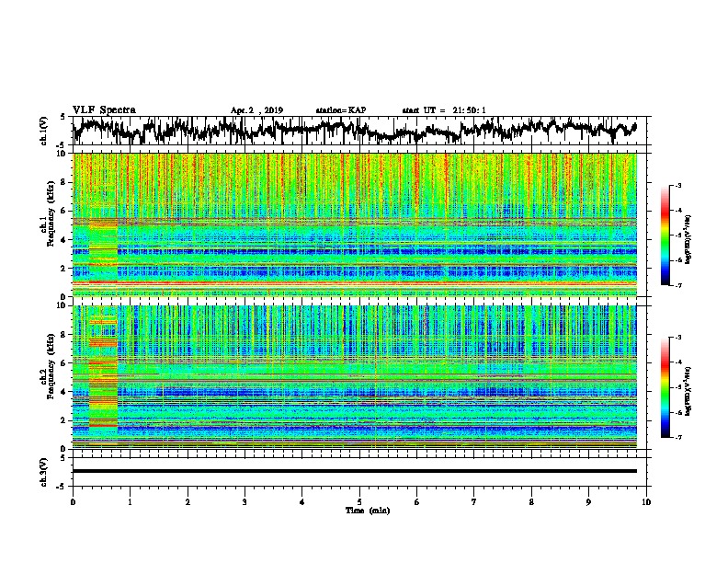This screenshot has width=728, height=563.
Task: Click time axis tick label "0"
Action: [73, 501]
